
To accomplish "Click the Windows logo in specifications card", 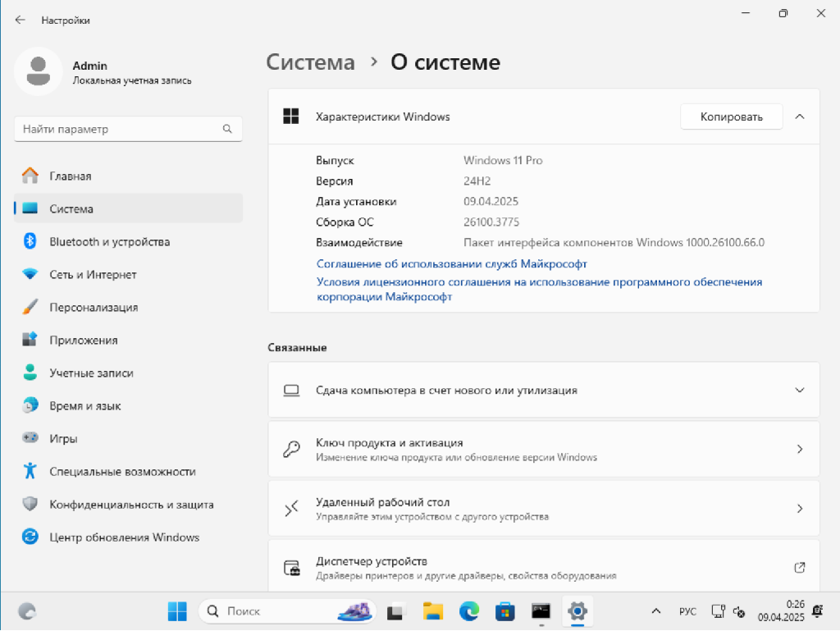I will (291, 117).
